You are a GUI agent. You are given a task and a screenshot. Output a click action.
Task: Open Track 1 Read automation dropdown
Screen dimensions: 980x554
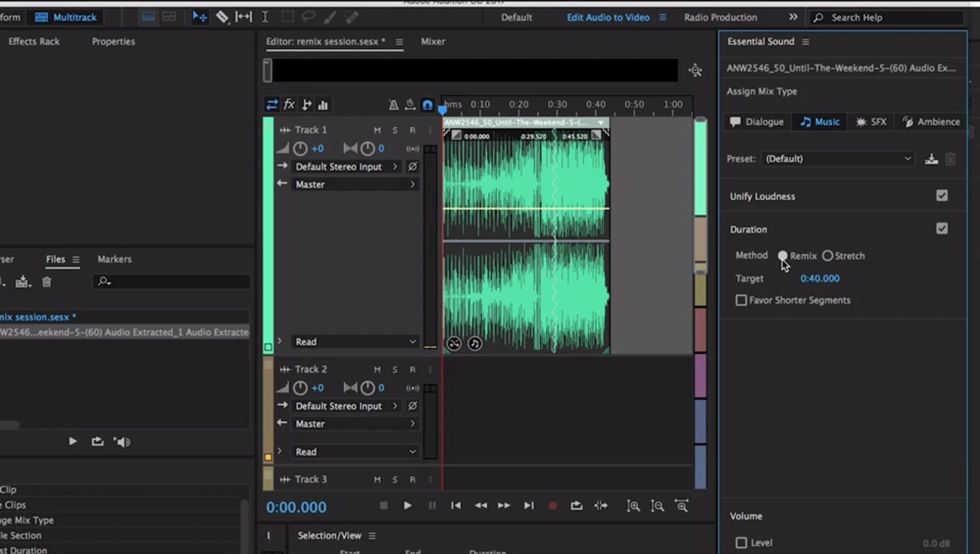[355, 341]
